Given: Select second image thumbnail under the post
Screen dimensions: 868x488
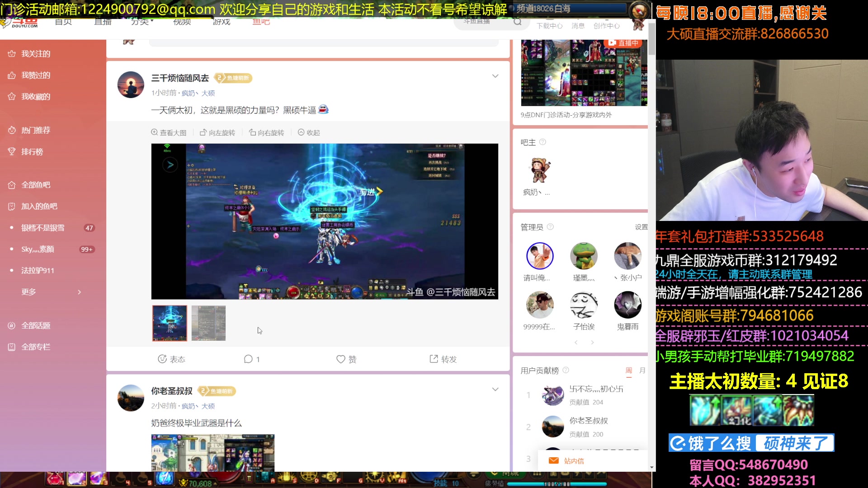Looking at the screenshot, I should [x=208, y=323].
